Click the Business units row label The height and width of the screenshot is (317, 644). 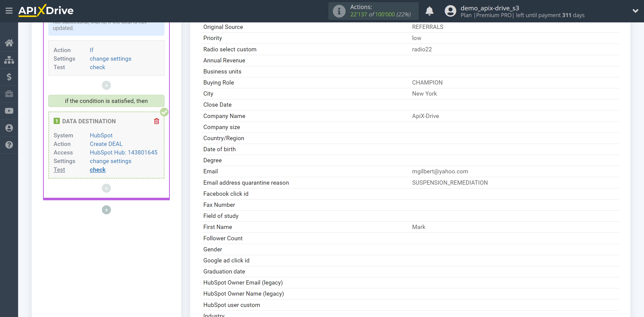click(222, 71)
